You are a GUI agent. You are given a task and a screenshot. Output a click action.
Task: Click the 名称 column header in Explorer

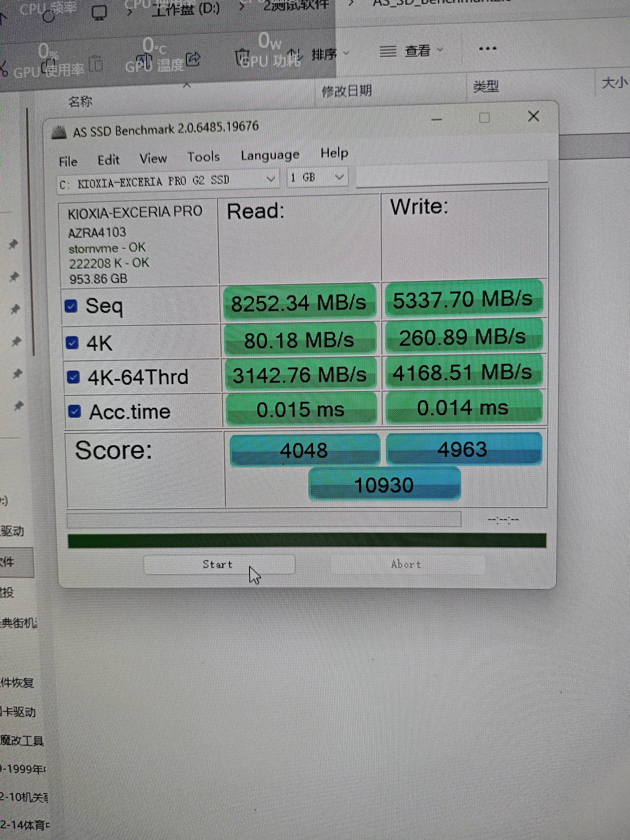coord(81,101)
